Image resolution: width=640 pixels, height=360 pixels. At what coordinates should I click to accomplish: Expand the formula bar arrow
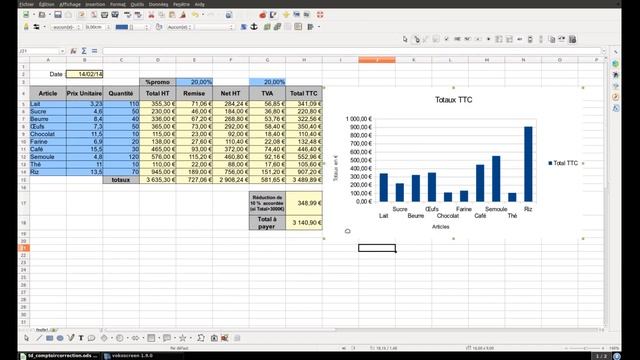pos(604,51)
